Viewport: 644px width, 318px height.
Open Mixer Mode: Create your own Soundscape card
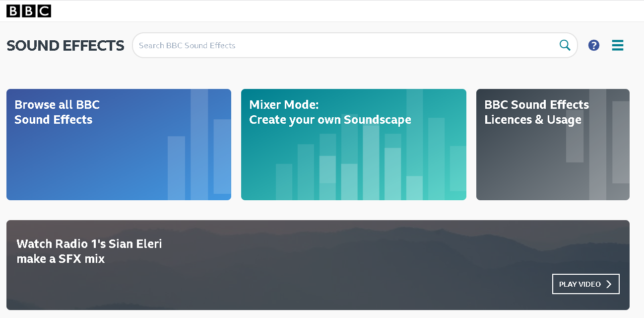coord(354,145)
